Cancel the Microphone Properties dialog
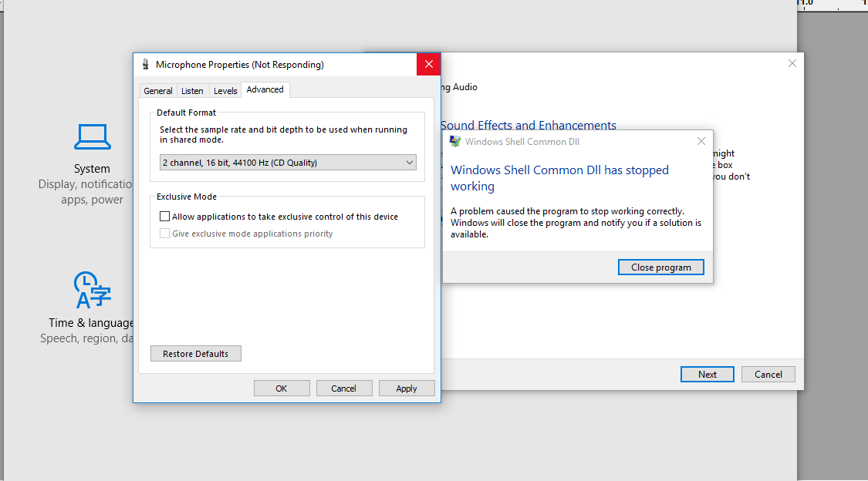Screen dimensions: 868x481 [344, 388]
